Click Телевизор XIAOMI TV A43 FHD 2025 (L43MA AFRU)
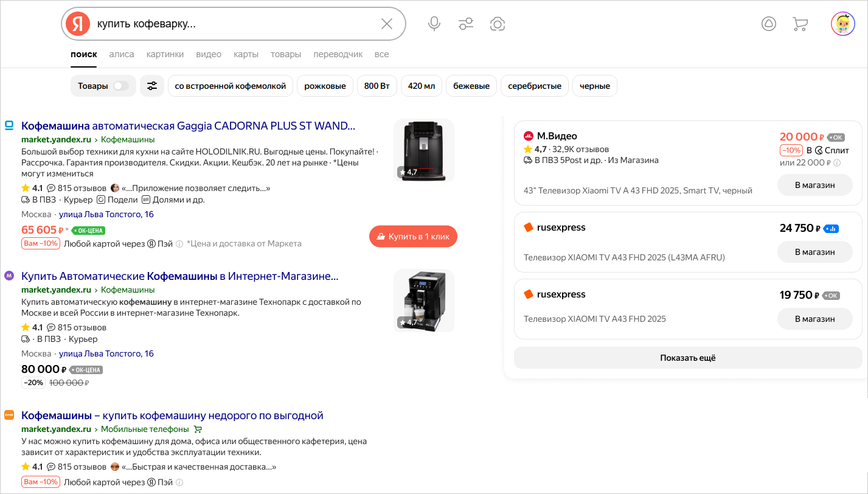 point(624,257)
